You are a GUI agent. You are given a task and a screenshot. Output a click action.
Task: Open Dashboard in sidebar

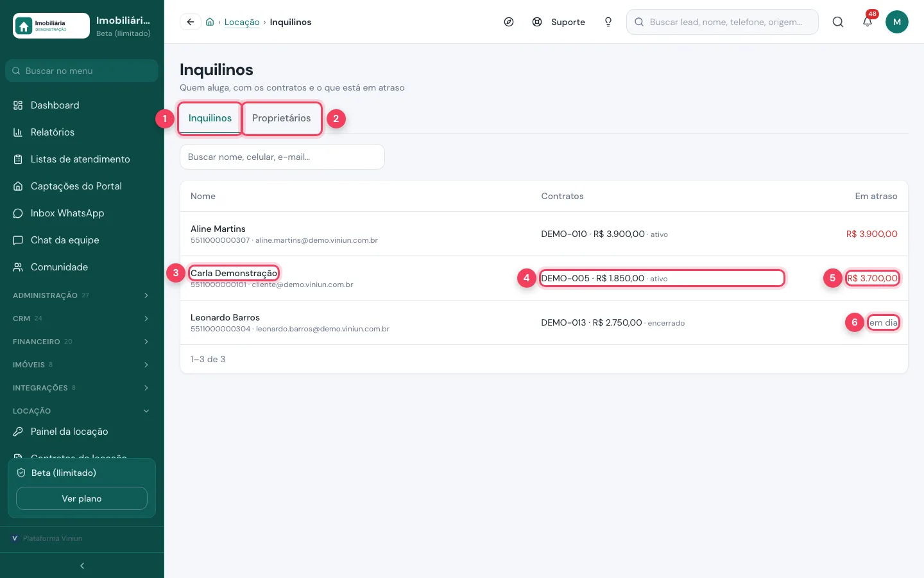[82, 105]
